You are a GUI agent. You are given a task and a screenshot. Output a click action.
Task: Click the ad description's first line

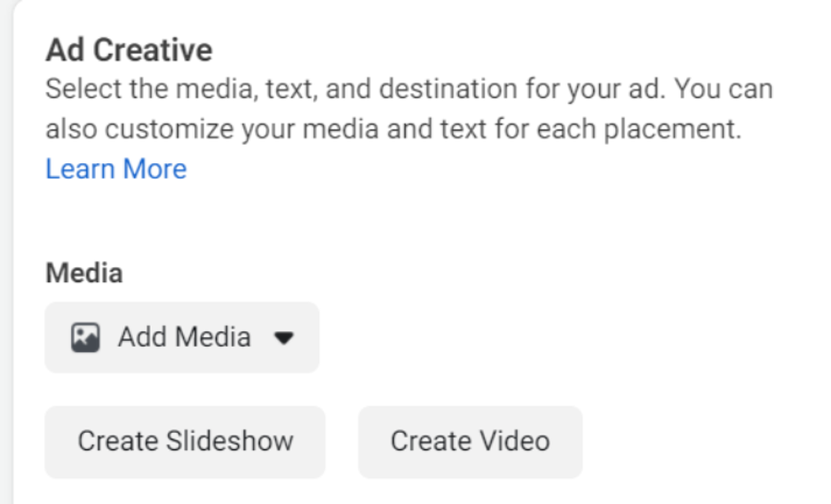pyautogui.click(x=408, y=90)
